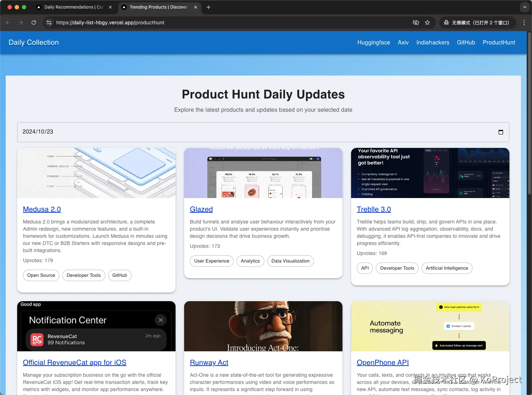Image resolution: width=532 pixels, height=395 pixels.
Task: Open the Huggingface nav item
Action: tap(374, 42)
